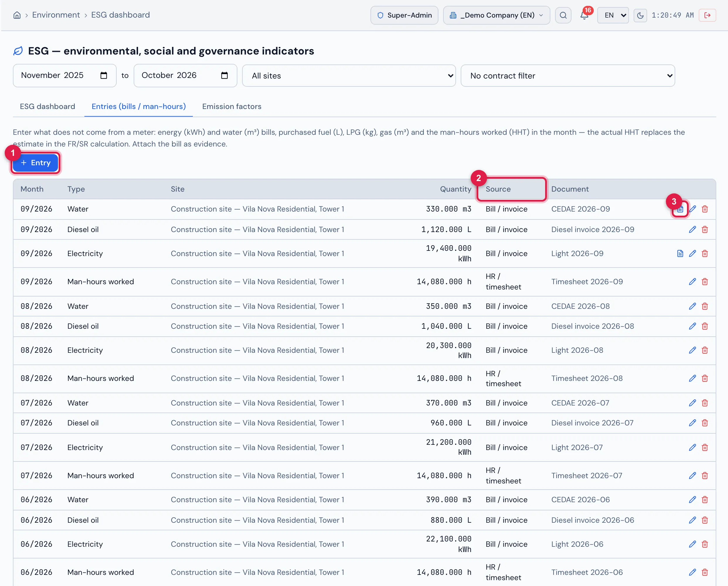Delete the CEDAE 2026-09 entry

click(x=705, y=209)
